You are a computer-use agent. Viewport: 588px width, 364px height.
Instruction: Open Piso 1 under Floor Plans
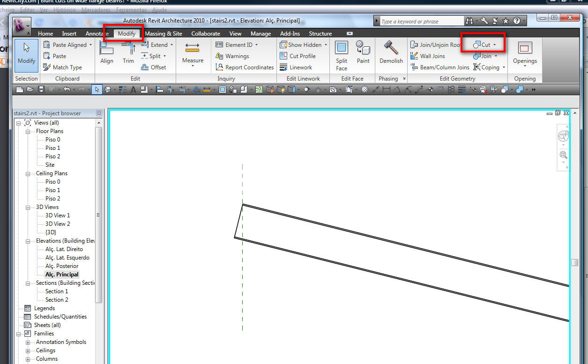coord(52,148)
